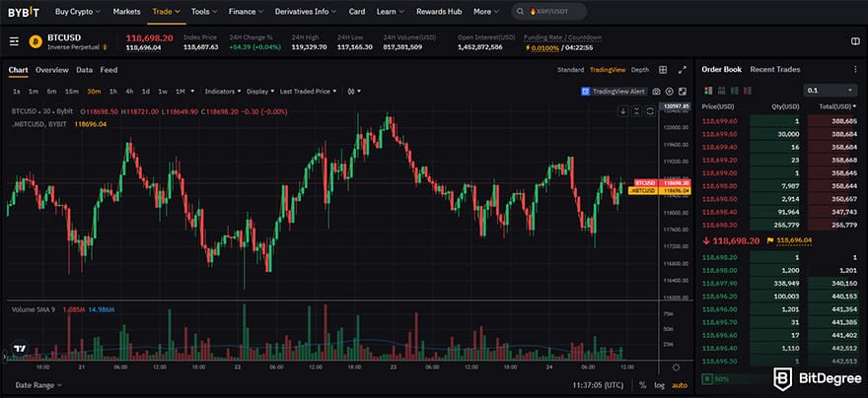Switch to the Recent Trades tab

coord(775,70)
